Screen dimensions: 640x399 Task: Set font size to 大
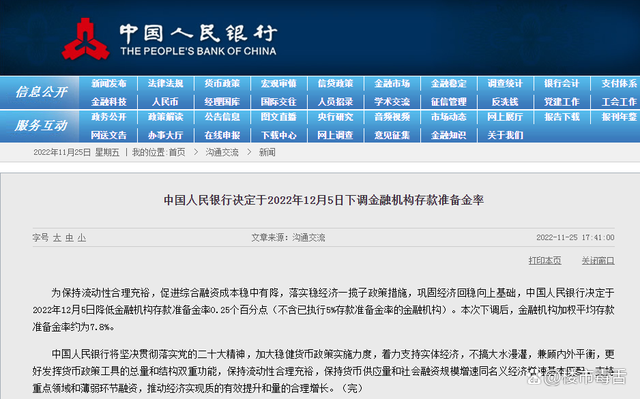coord(57,238)
